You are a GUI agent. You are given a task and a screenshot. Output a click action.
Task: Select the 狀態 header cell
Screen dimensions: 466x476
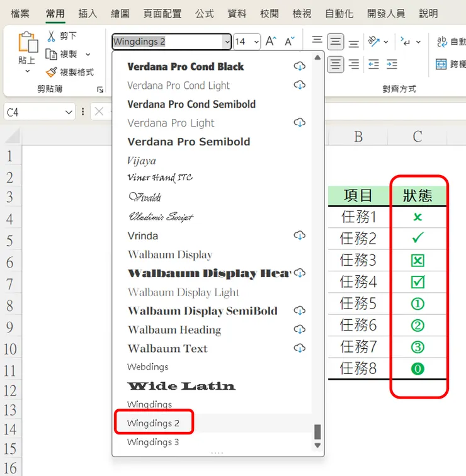coord(418,195)
